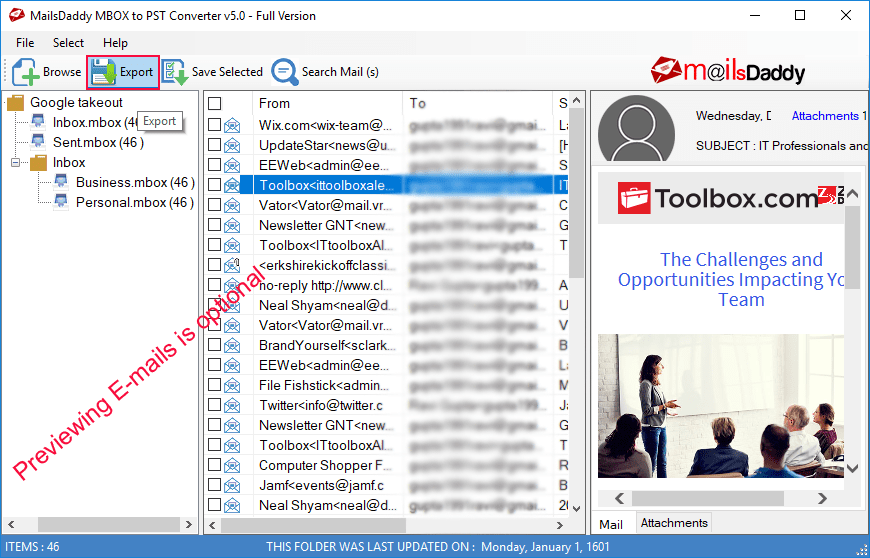Viewport: 870px width, 558px height.
Task: Click envelope icon of Twitter email
Action: 232,405
